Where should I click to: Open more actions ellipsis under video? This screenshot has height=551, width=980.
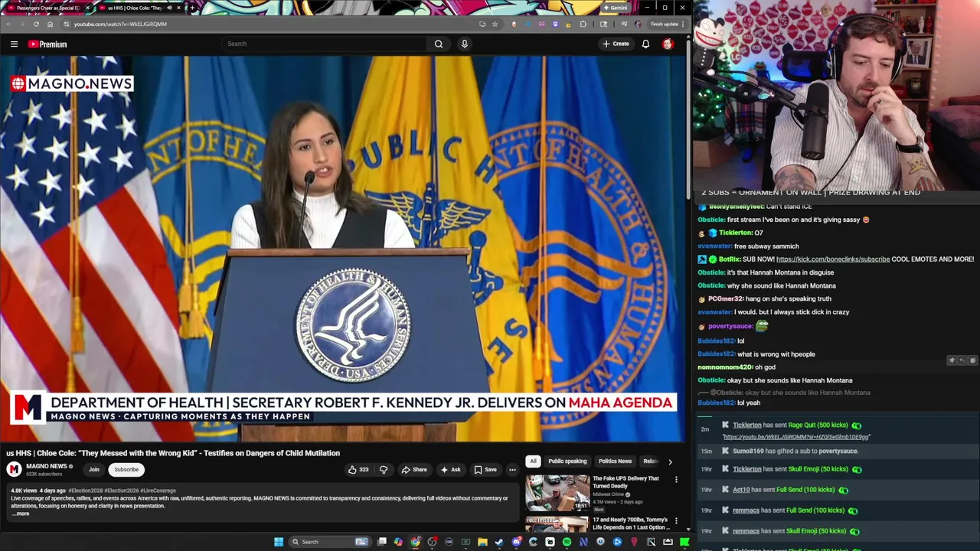[x=512, y=469]
